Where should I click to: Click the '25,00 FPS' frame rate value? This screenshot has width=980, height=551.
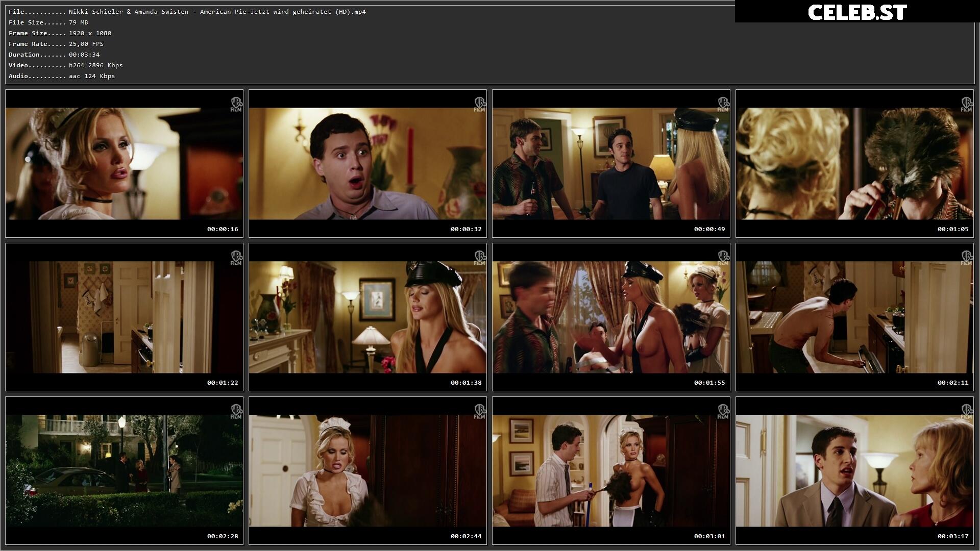pyautogui.click(x=86, y=44)
